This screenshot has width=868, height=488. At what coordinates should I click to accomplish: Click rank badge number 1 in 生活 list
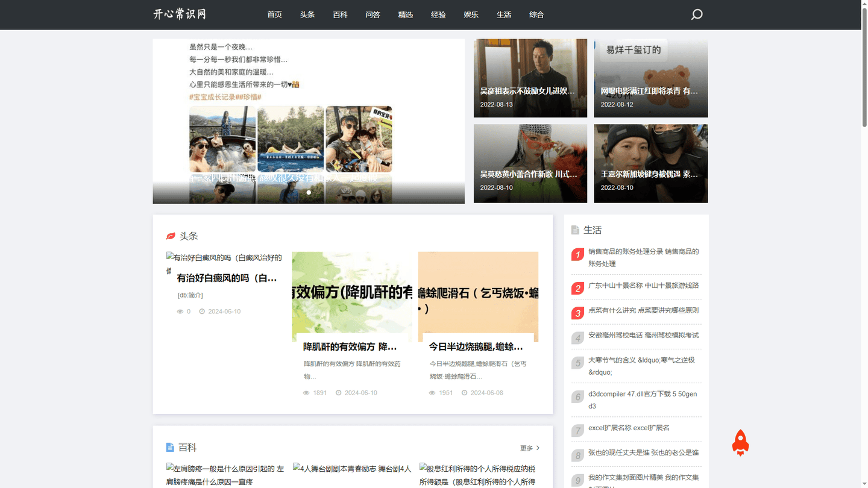coord(577,254)
